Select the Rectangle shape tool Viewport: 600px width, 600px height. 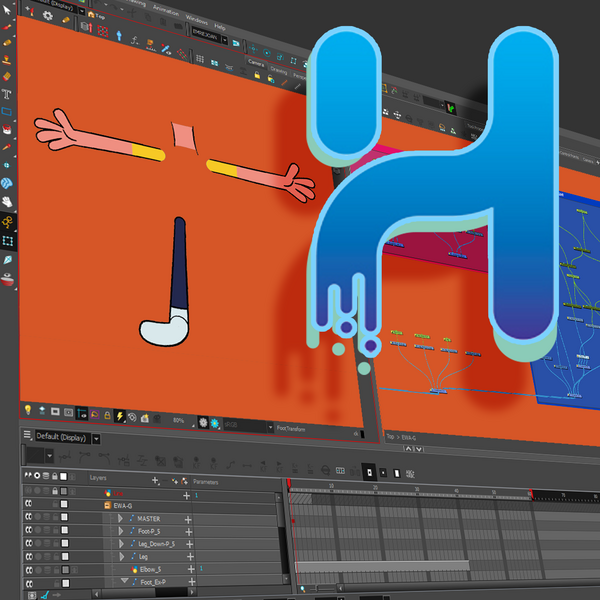coord(7,111)
